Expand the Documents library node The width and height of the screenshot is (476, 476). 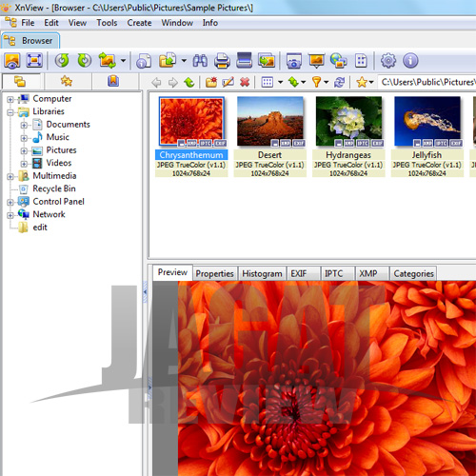pos(24,126)
